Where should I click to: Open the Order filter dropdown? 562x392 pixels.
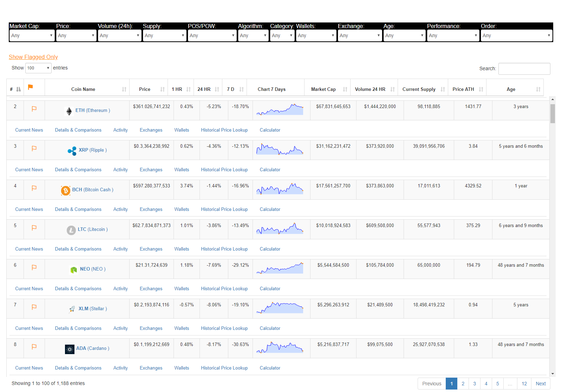517,35
